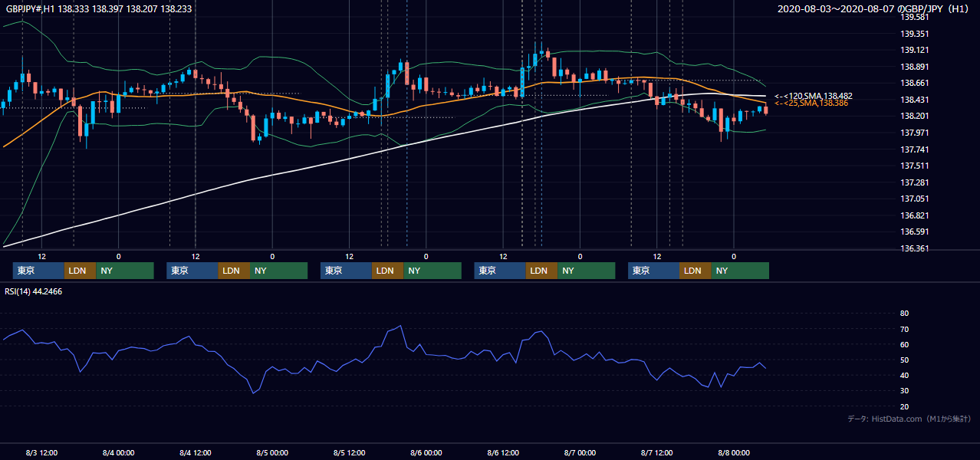Click price axis label 137.741
The height and width of the screenshot is (460, 980).
915,149
